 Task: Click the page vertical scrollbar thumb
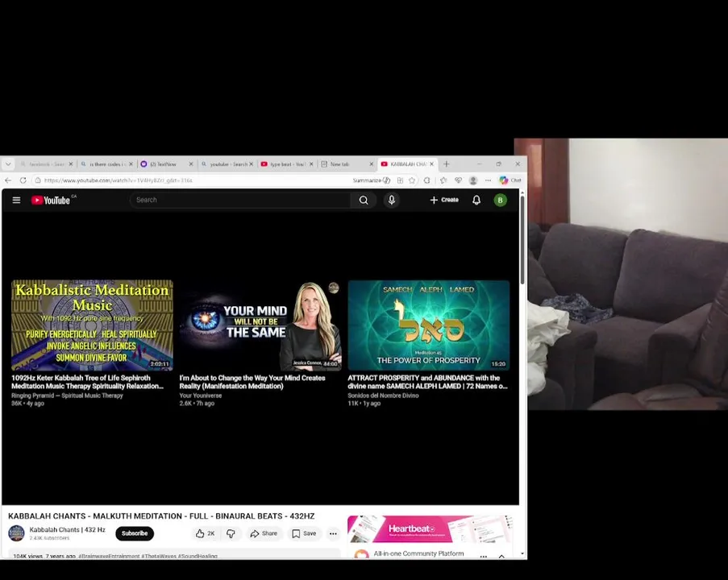pyautogui.click(x=522, y=240)
